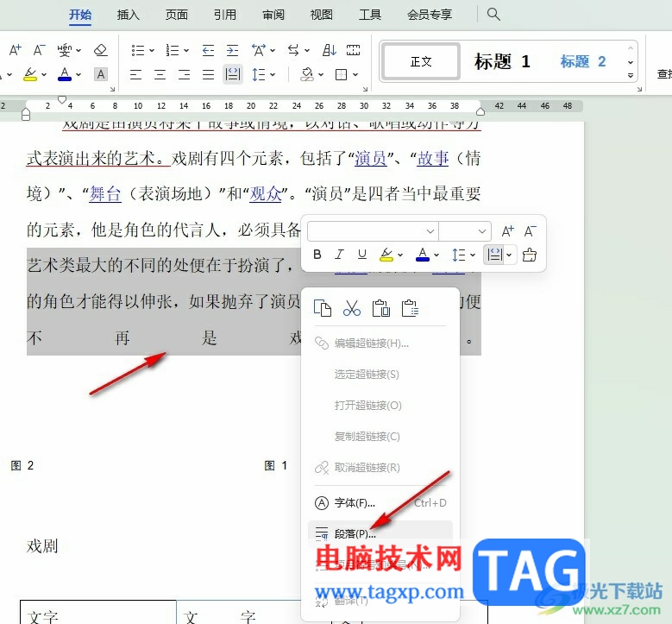The width and height of the screenshot is (672, 624).
Task: Decrease font size in ribbon
Action: [x=39, y=50]
